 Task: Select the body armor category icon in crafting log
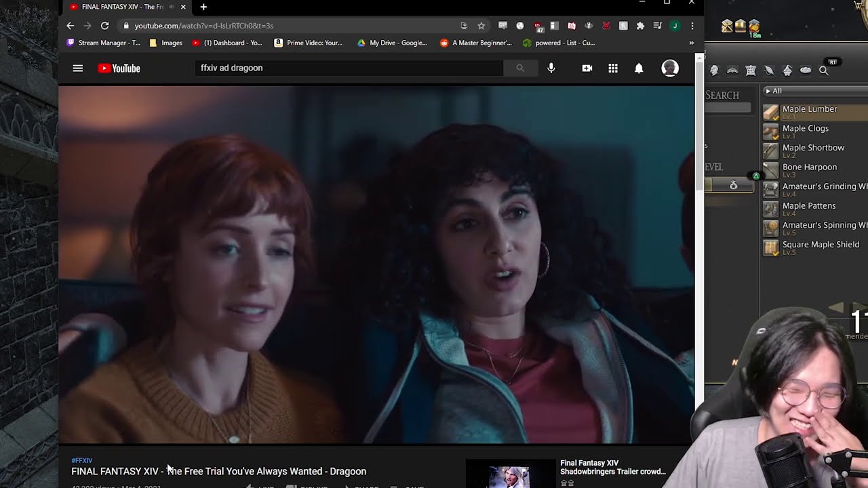pyautogui.click(x=751, y=70)
